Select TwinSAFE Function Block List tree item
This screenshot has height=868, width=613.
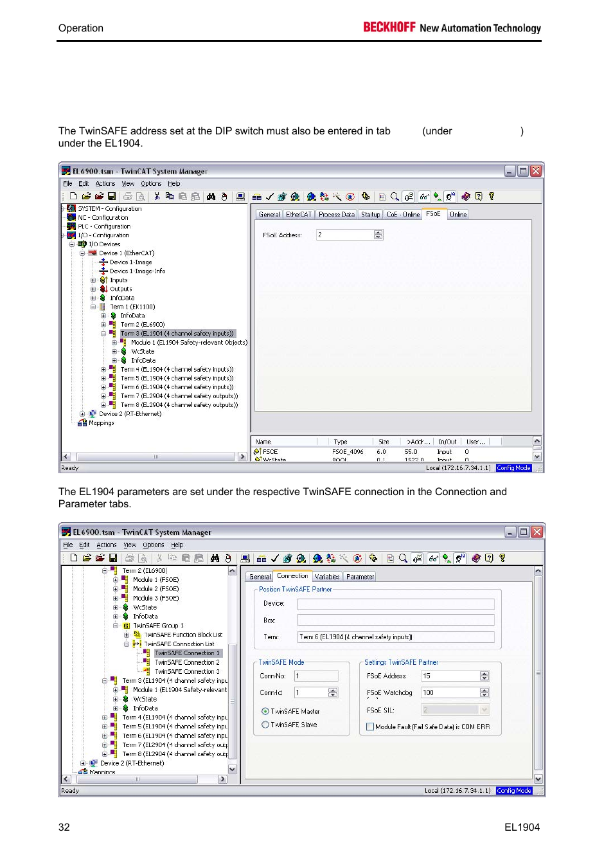(183, 635)
